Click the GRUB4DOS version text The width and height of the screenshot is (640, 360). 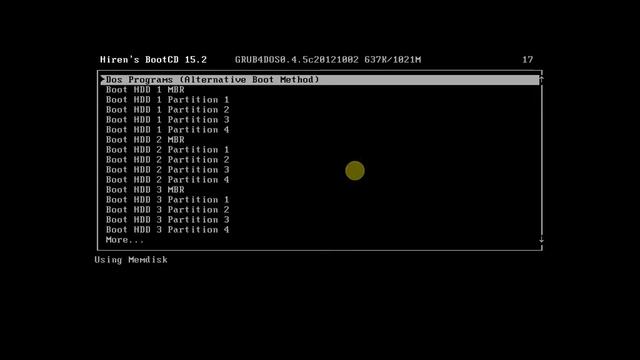pyautogui.click(x=328, y=60)
